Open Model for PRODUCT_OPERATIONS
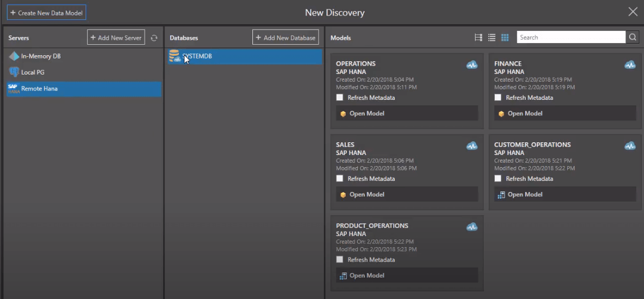Viewport: 644px width, 299px height. 407,275
